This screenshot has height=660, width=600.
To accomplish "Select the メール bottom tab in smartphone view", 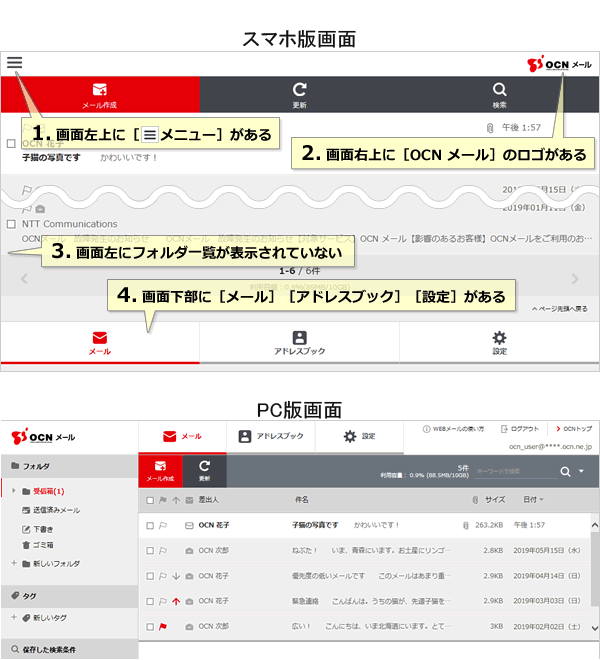I will point(100,343).
